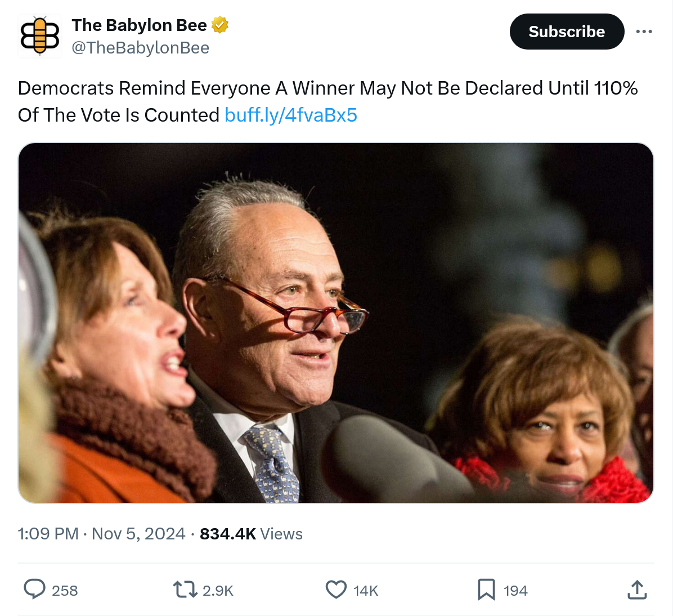Click the 14K likes count
Viewport: 673px width, 616px height.
pos(366,591)
